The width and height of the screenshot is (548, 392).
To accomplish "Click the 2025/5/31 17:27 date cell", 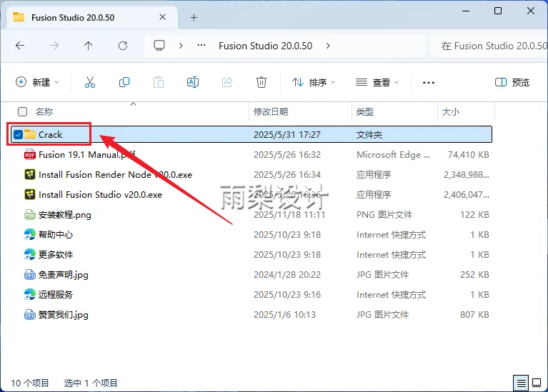I will (x=287, y=135).
